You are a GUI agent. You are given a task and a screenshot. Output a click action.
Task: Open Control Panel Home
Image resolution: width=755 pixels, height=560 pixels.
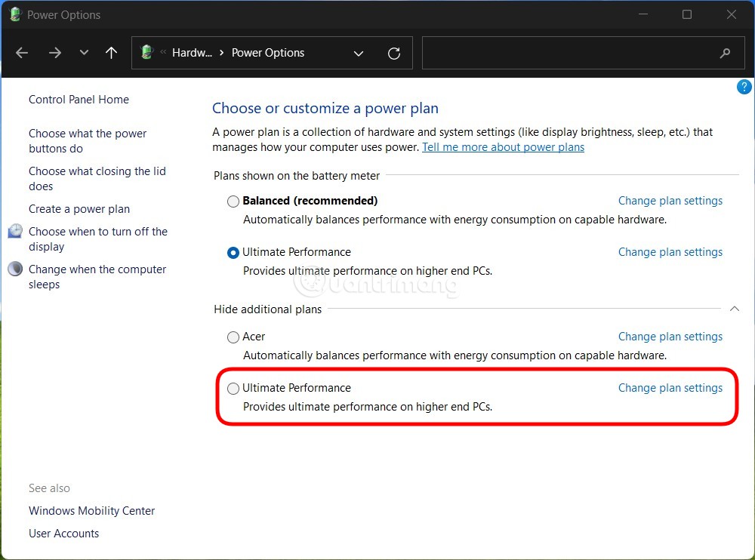(x=78, y=99)
